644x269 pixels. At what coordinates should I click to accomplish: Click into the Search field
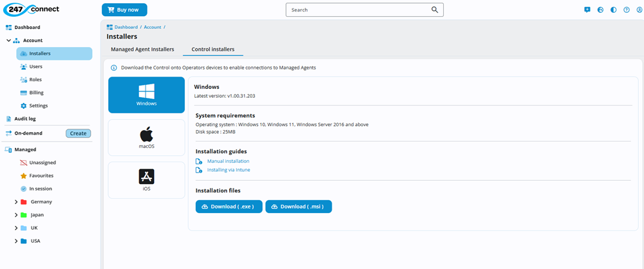[x=365, y=10]
